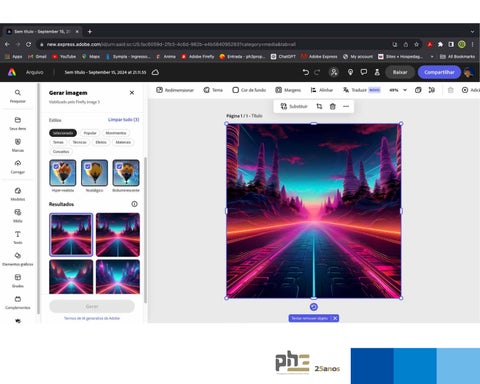Click the Substituir replace button
The height and width of the screenshot is (384, 480).
294,106
